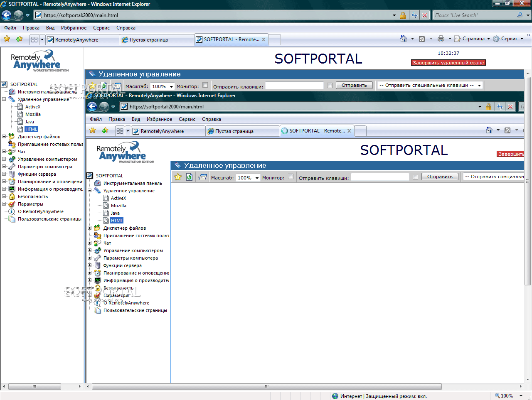Screen dimensions: 532x400
Task: Click the outer browser's Feeds icon
Action: 422,39
